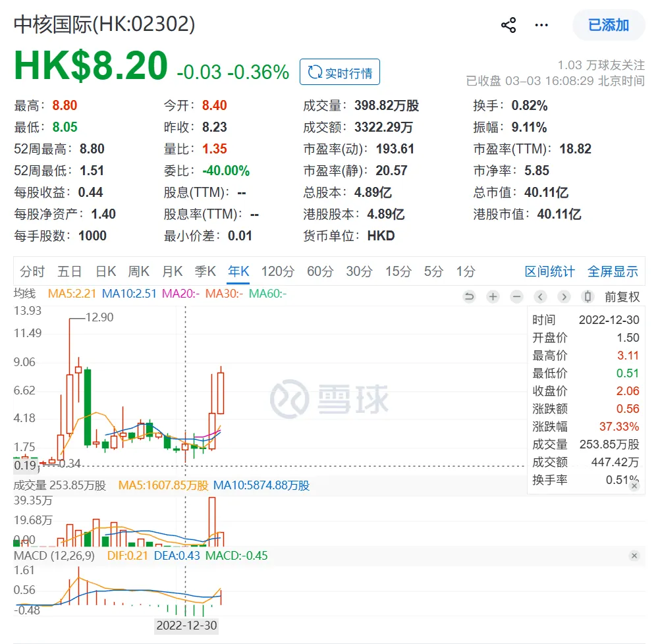
Task: Zoom in the chart with plus icon
Action: tap(493, 297)
